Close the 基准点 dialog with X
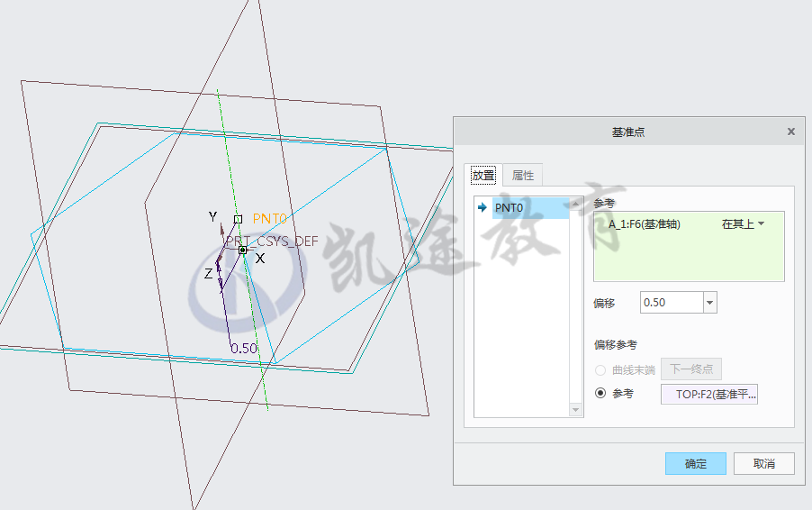The image size is (812, 510). pyautogui.click(x=790, y=132)
